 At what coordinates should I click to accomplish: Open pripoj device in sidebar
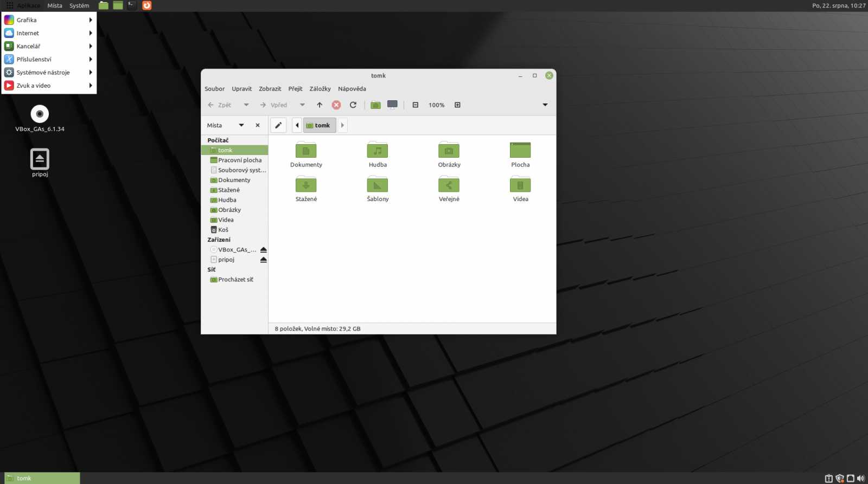click(222, 260)
